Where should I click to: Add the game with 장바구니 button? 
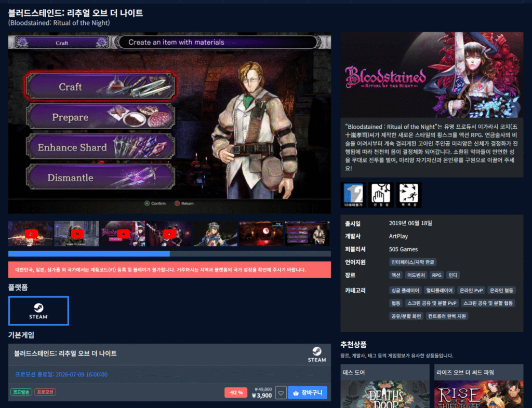308,393
